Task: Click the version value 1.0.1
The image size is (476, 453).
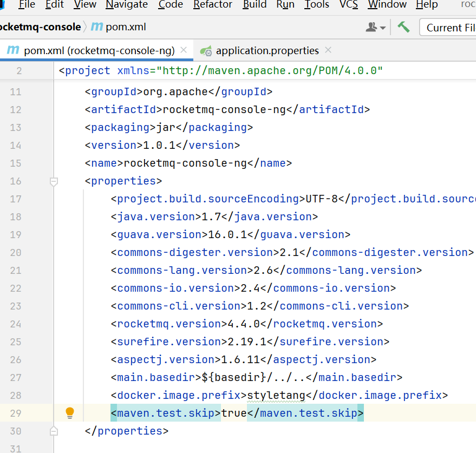Action: [159, 146]
